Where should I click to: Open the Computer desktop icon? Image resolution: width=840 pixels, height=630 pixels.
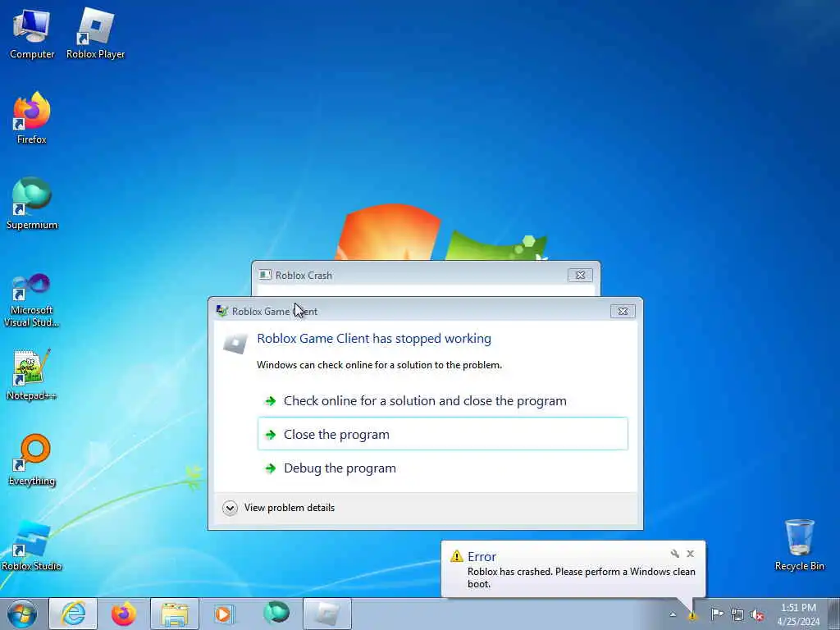(x=32, y=34)
